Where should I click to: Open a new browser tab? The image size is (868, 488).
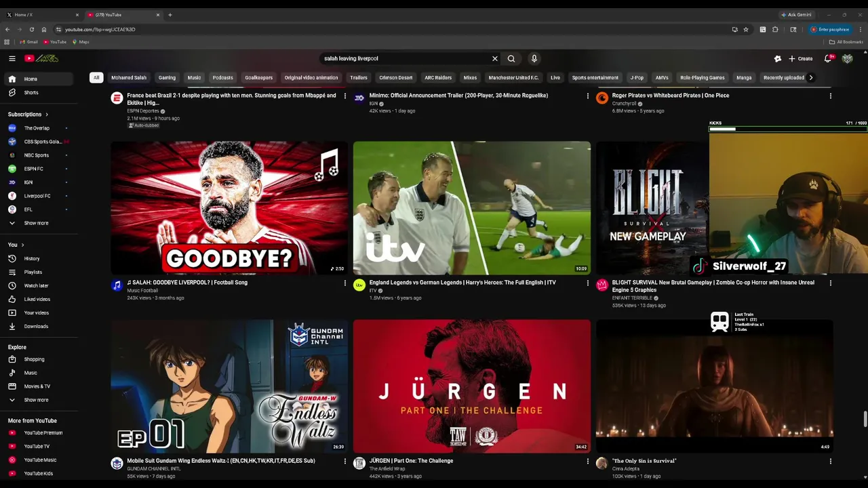(x=170, y=14)
